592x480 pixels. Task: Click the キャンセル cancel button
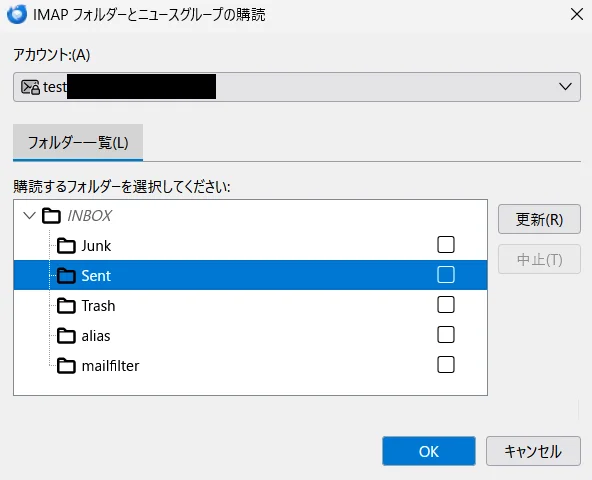533,451
